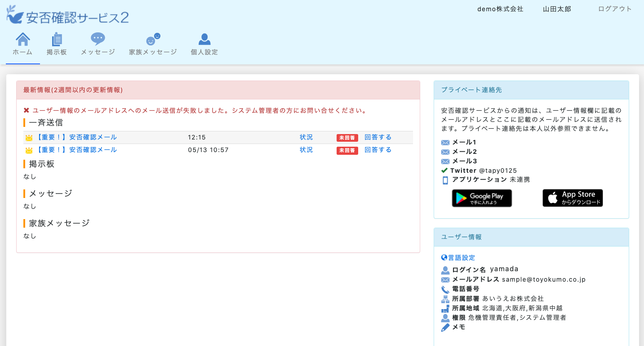
Task: Select the 個人設定 tab label
Action: pyautogui.click(x=204, y=52)
